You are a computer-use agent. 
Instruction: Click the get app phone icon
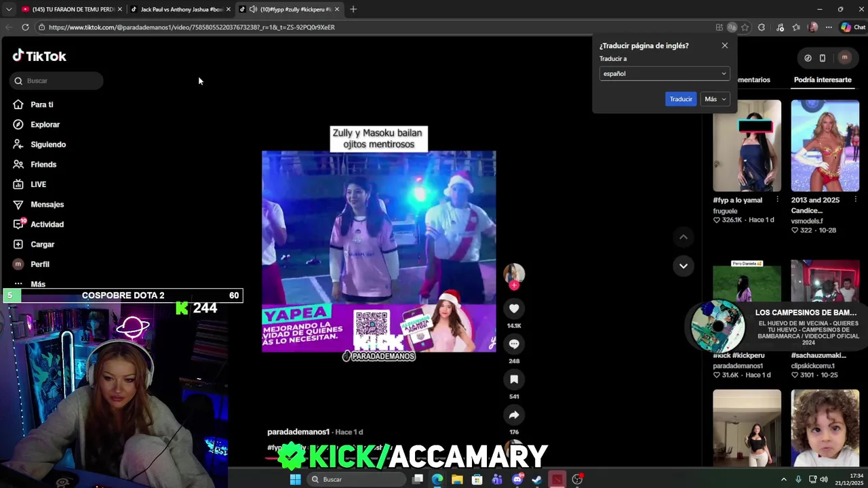(x=823, y=58)
